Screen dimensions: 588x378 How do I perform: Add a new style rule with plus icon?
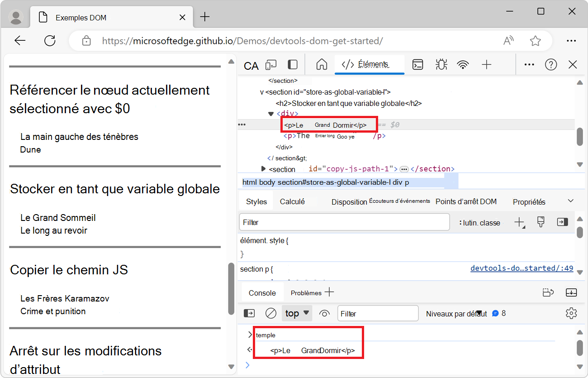click(x=519, y=222)
